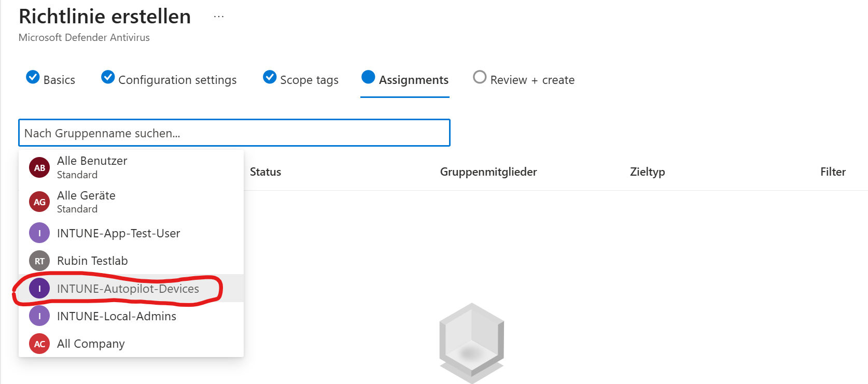This screenshot has height=384, width=868.
Task: Select All Company in the group suggestions
Action: coord(91,344)
